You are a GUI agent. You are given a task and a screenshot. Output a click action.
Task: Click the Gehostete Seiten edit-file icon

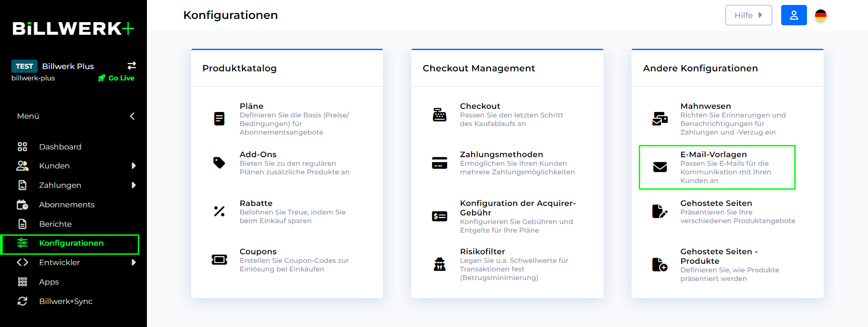coord(660,211)
